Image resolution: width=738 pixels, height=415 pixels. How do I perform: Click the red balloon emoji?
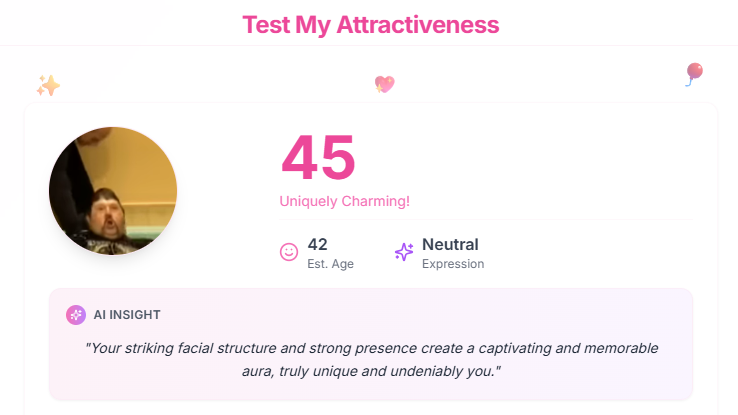pos(694,73)
